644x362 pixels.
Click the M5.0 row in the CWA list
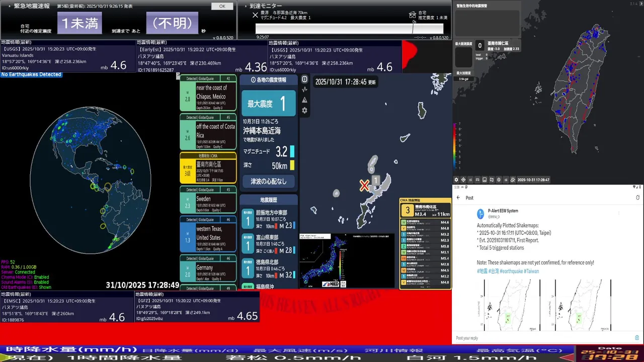pyautogui.click(x=425, y=246)
